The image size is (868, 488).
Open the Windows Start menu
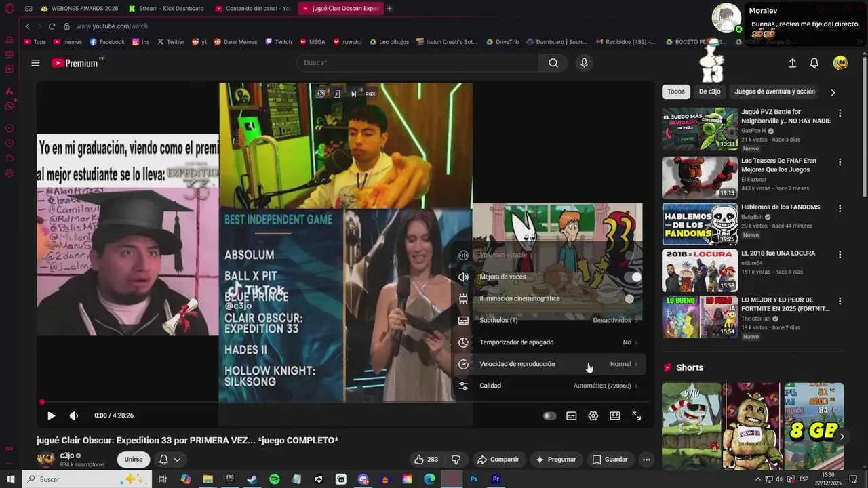[x=10, y=479]
